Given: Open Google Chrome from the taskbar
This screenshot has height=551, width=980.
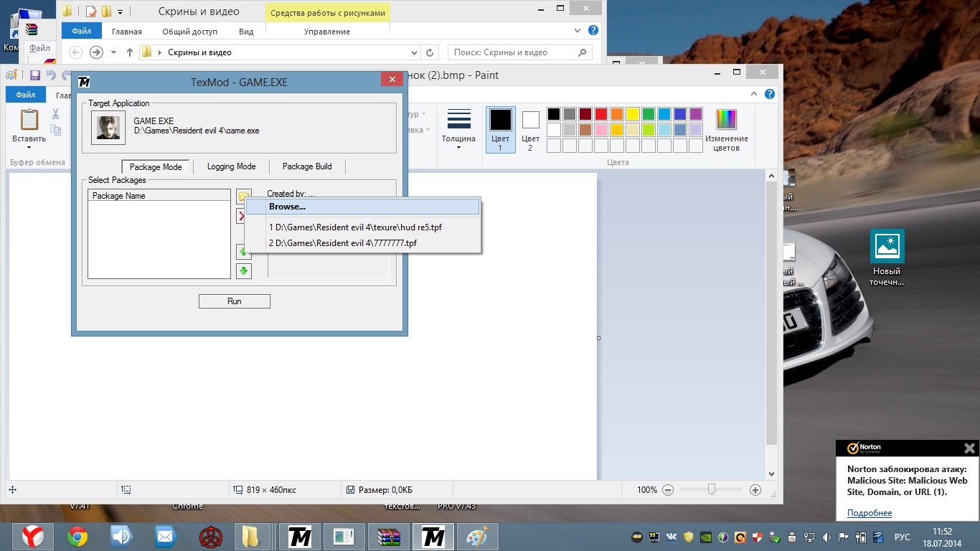Looking at the screenshot, I should pos(77,537).
